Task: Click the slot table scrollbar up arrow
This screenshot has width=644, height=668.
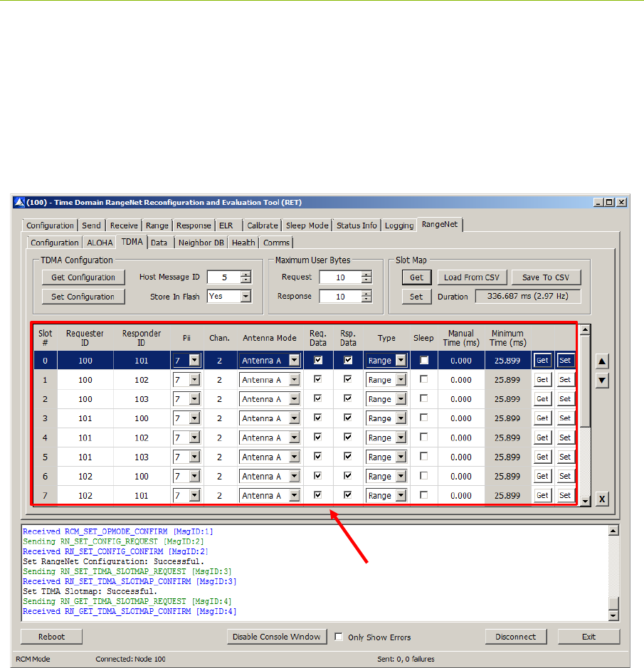Action: (x=586, y=330)
